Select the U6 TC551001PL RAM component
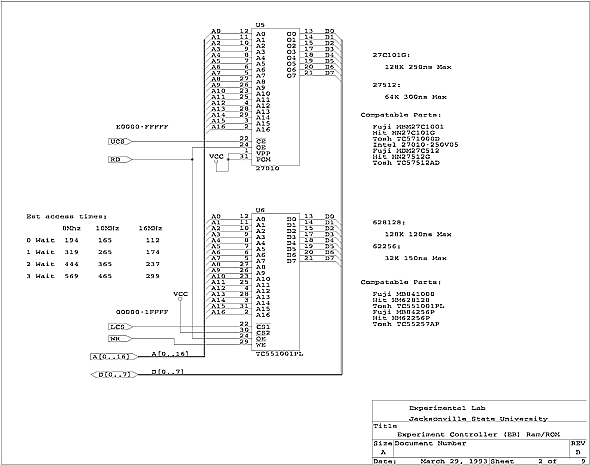590x465 pixels. pos(276,282)
